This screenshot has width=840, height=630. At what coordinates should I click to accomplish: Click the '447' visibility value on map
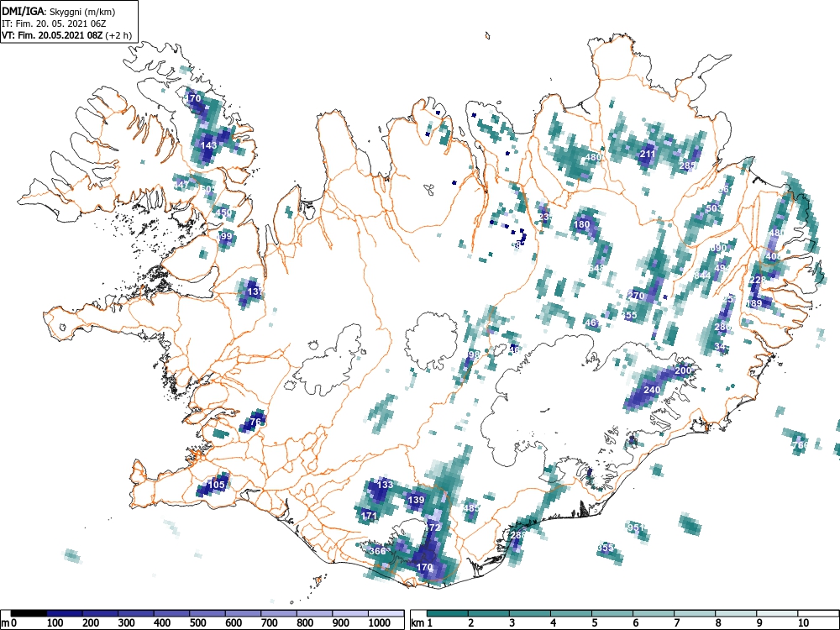point(181,185)
